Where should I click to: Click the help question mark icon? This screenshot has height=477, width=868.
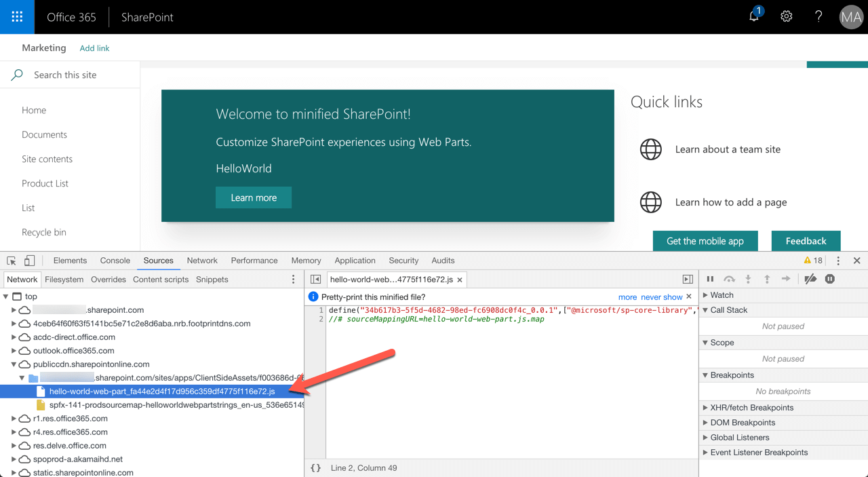click(x=818, y=16)
